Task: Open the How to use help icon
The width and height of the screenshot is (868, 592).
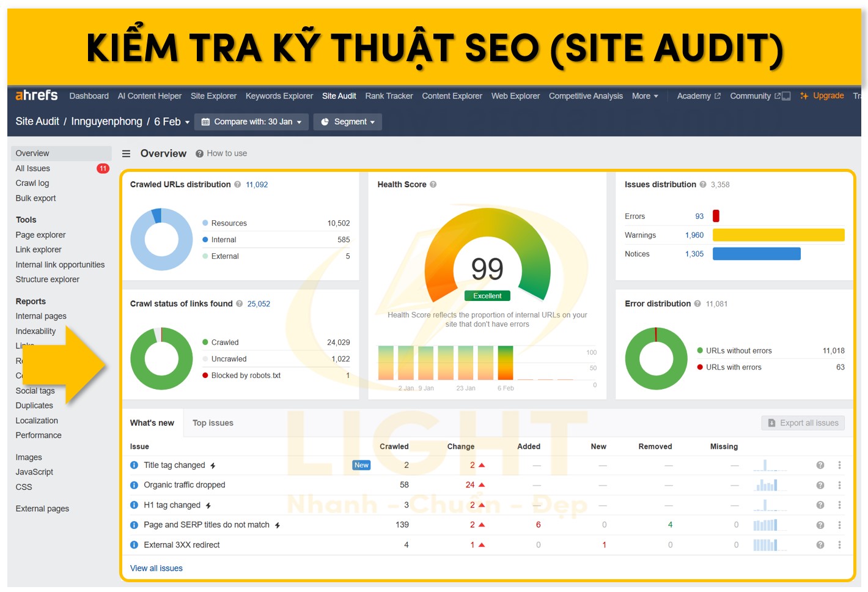Action: pos(199,154)
